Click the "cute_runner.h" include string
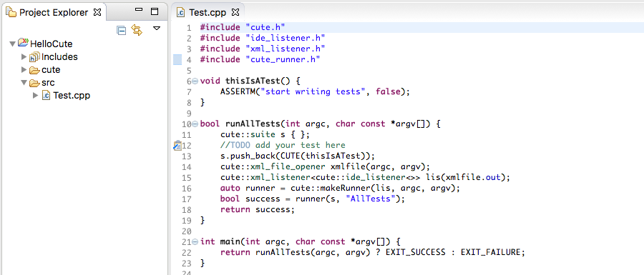Viewport: 644px width, 275px height. point(283,59)
